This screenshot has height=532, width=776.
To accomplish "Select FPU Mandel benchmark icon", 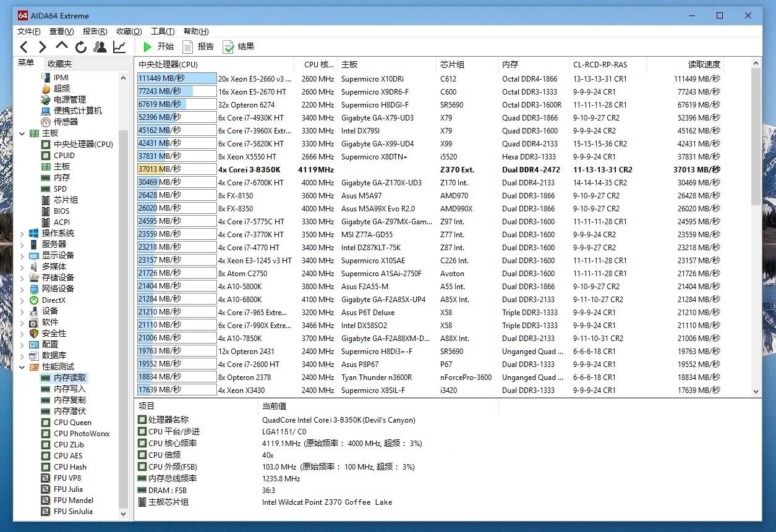I will click(x=46, y=500).
